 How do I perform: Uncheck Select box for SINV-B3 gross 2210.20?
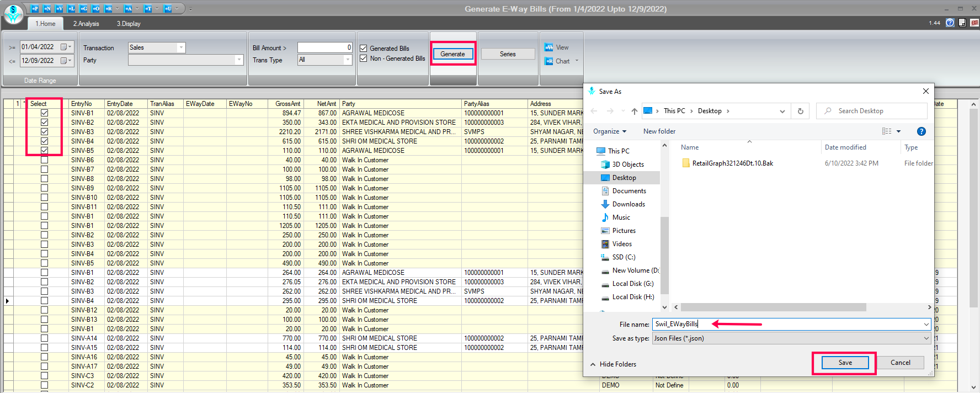tap(44, 132)
